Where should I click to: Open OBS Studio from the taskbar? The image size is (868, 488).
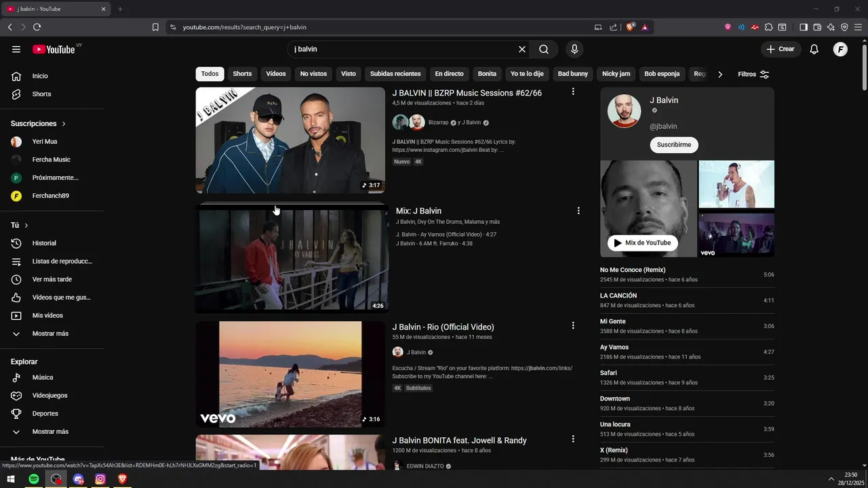pyautogui.click(x=56, y=479)
